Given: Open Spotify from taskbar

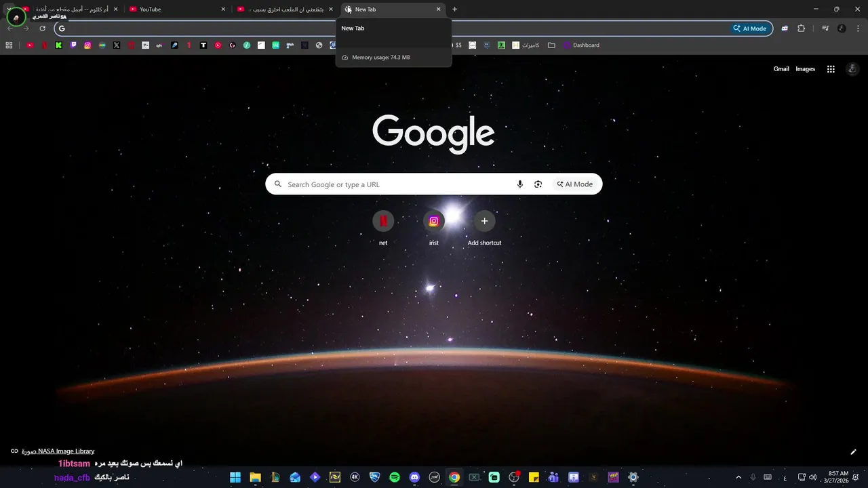Looking at the screenshot, I should [395, 477].
